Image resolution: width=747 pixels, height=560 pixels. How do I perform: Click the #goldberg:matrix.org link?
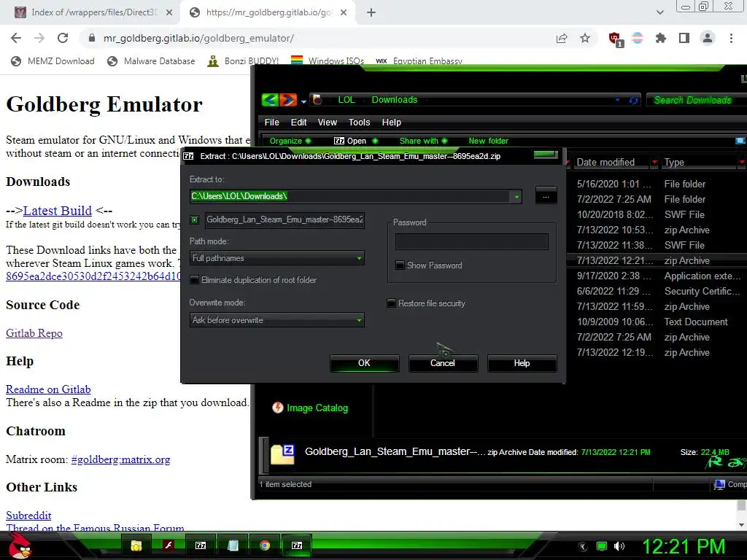120,459
